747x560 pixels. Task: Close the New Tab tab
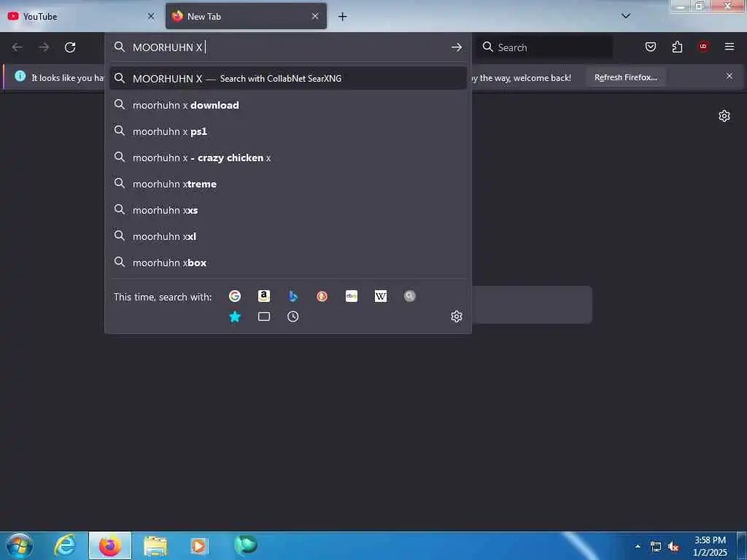[315, 16]
